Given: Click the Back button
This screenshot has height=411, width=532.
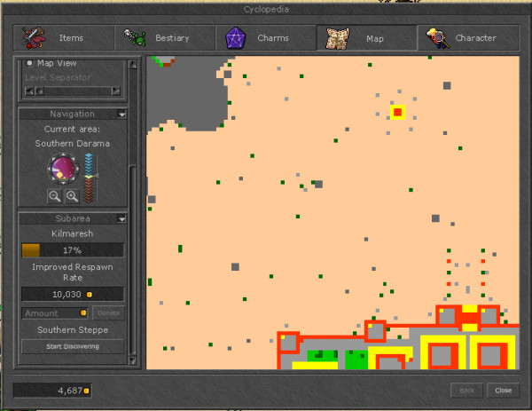Looking at the screenshot, I should [466, 391].
